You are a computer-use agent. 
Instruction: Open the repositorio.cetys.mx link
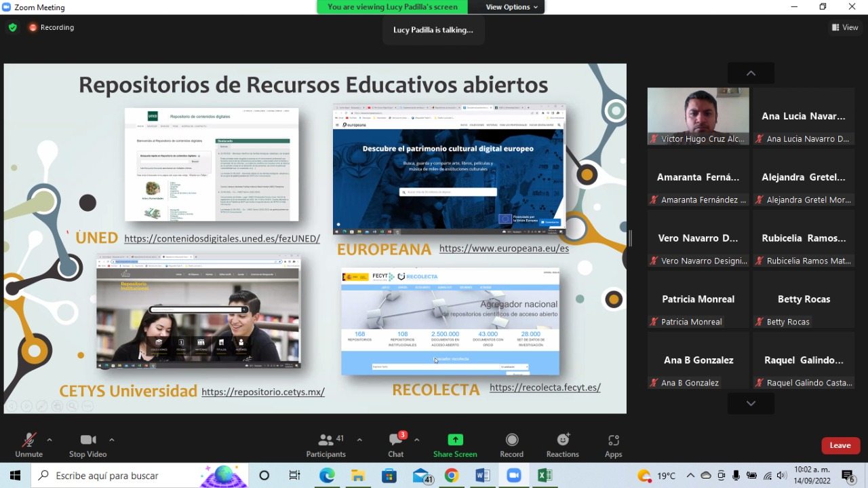click(263, 392)
